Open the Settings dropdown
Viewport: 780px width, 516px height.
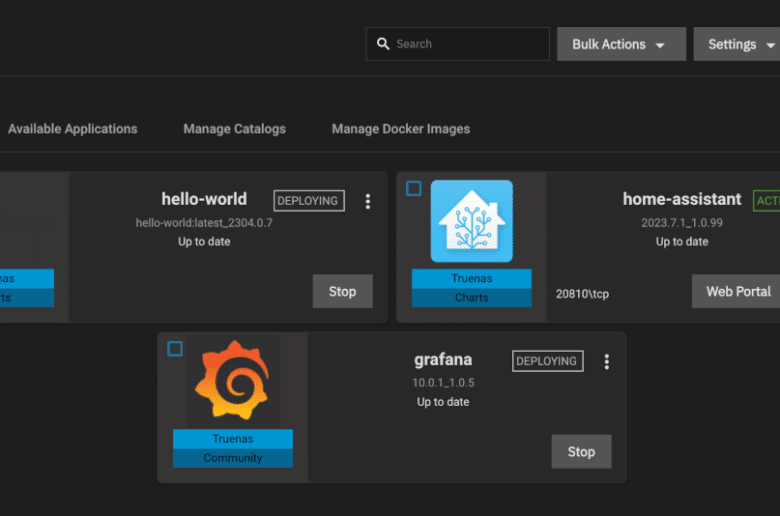pyautogui.click(x=737, y=44)
